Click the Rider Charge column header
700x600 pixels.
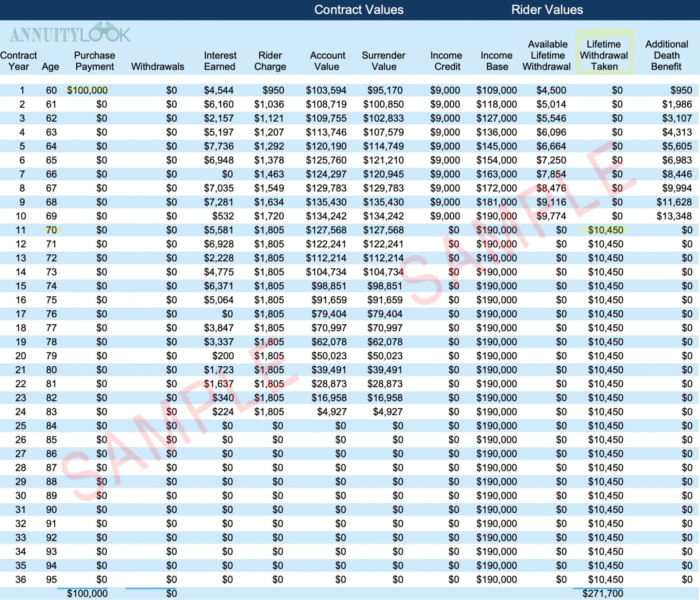(270, 61)
